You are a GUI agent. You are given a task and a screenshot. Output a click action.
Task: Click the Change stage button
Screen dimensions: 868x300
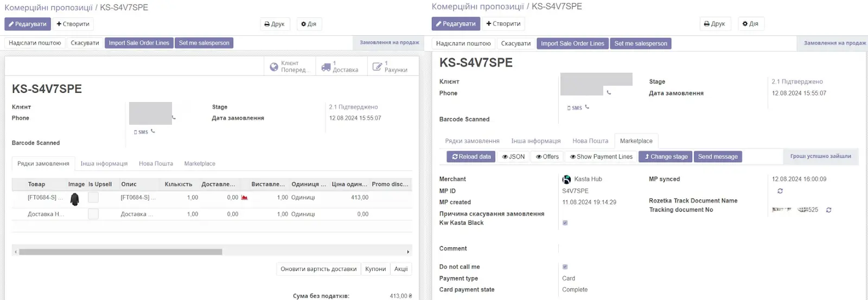pyautogui.click(x=666, y=157)
